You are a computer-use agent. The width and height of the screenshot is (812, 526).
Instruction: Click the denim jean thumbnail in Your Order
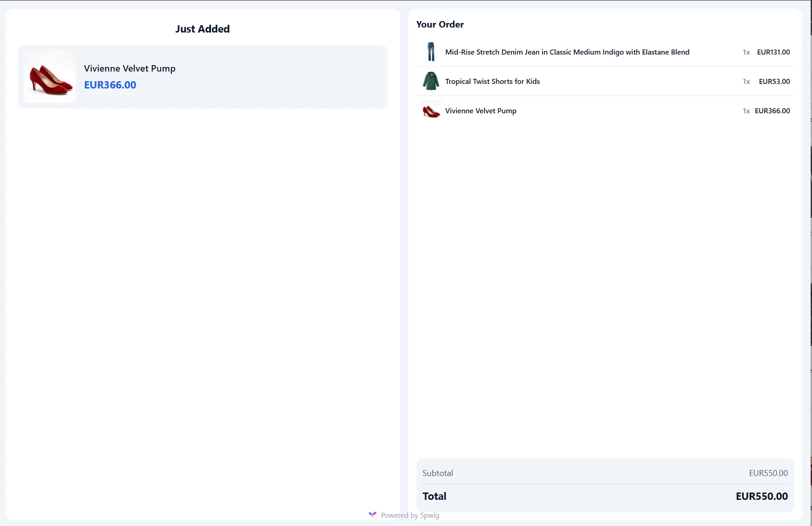(x=431, y=52)
